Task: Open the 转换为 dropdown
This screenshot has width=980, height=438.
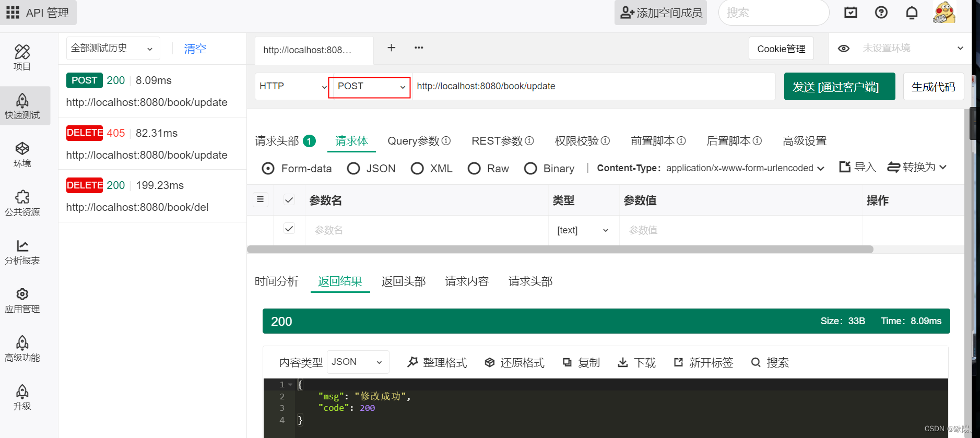Action: point(917,167)
